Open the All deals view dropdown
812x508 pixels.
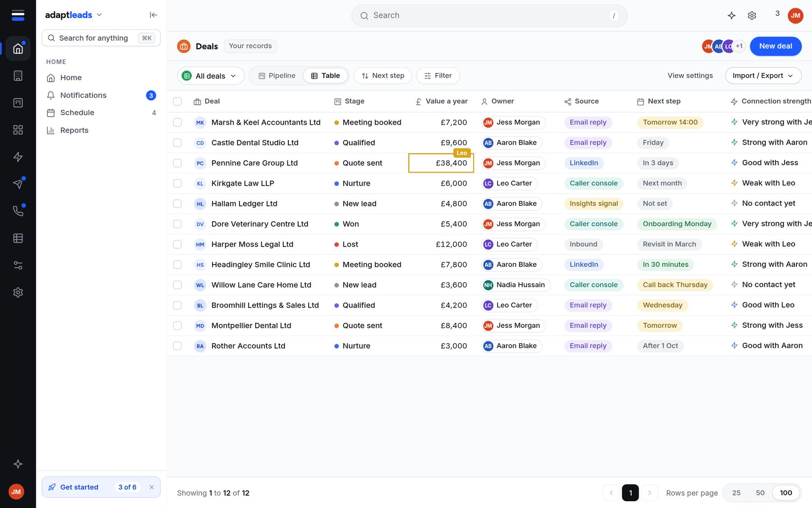click(211, 75)
